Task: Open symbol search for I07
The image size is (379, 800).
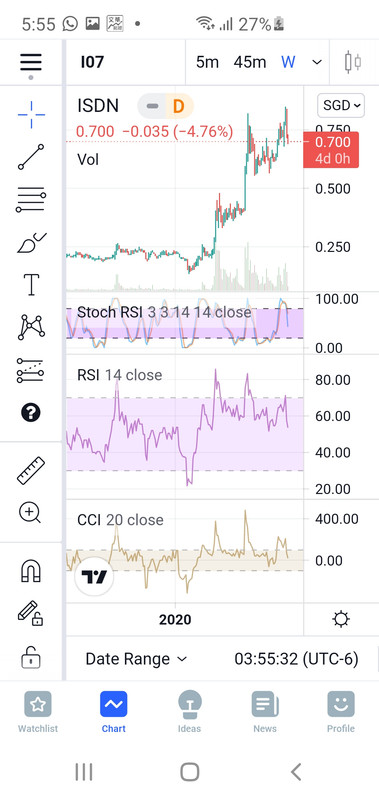Action: [x=92, y=62]
